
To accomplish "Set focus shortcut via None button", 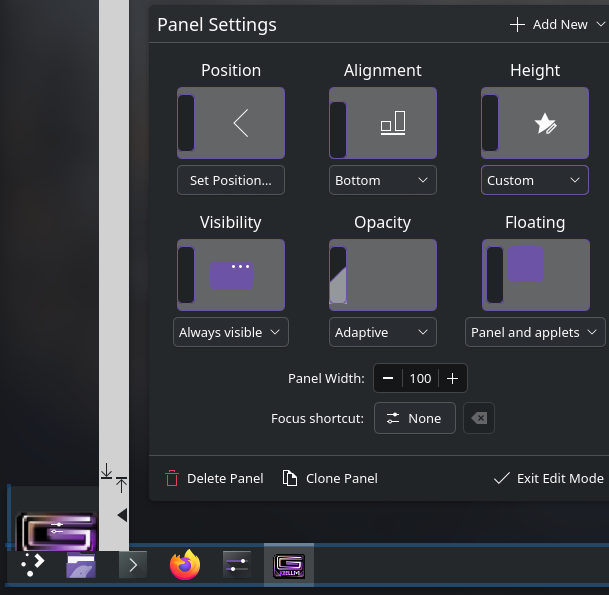I will pos(414,418).
